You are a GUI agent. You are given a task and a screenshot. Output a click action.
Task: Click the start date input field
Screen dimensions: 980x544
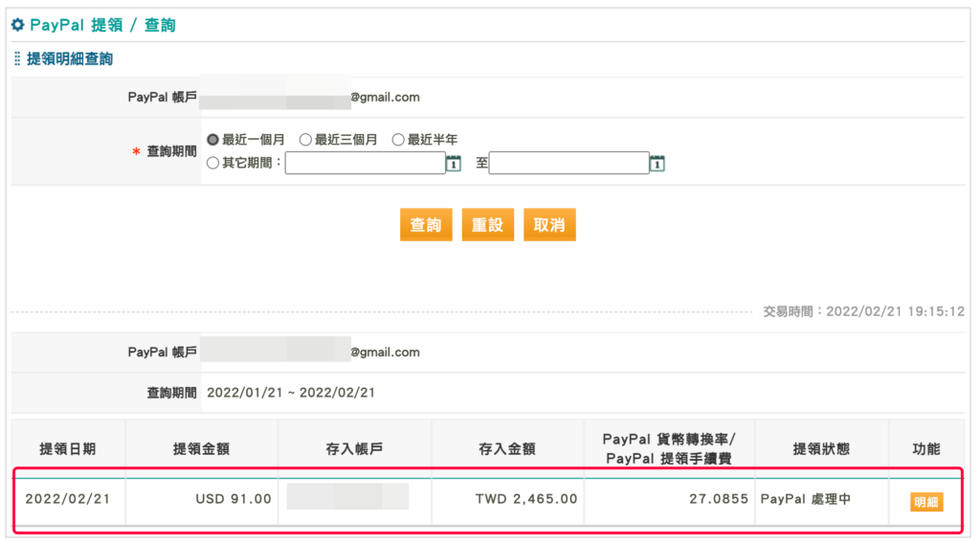(365, 163)
